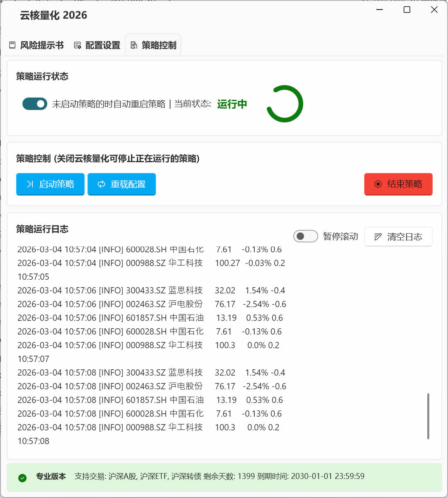Click the stop icon inside 结束策略 button

379,184
